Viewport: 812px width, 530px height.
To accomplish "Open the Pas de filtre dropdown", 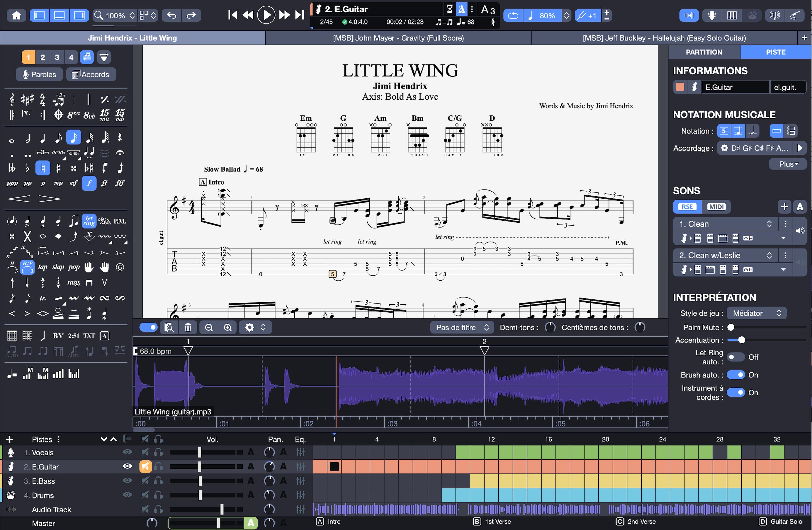I will pos(462,327).
